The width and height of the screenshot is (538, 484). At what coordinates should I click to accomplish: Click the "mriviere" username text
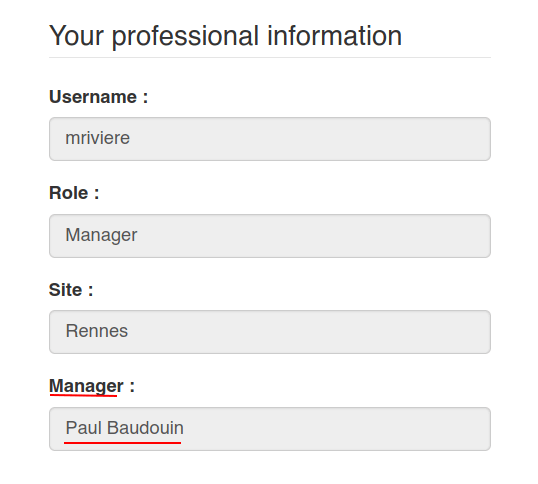[97, 138]
